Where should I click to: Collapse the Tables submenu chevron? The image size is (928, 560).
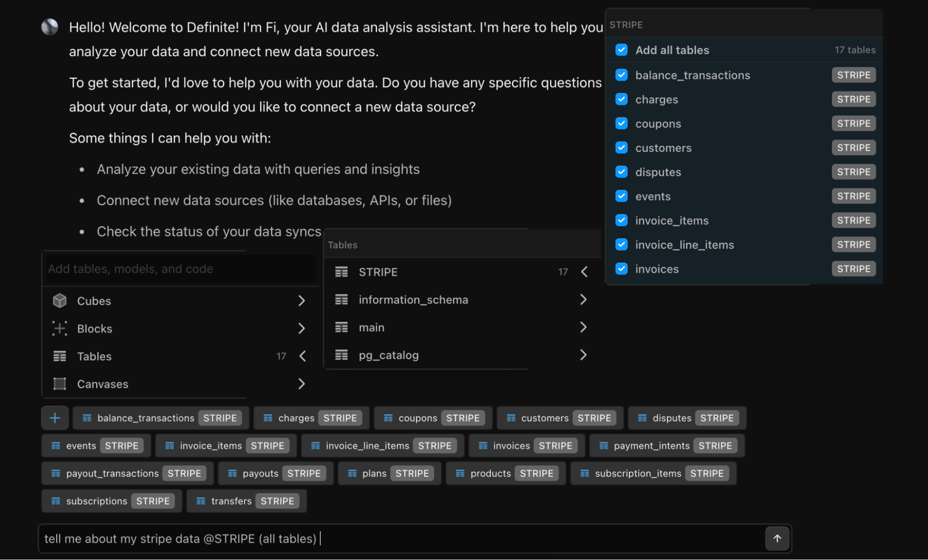[303, 356]
